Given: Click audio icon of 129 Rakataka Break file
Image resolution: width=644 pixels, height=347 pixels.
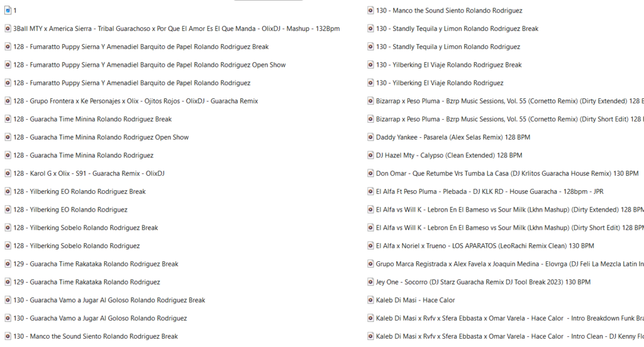Looking at the screenshot, I should (8, 263).
